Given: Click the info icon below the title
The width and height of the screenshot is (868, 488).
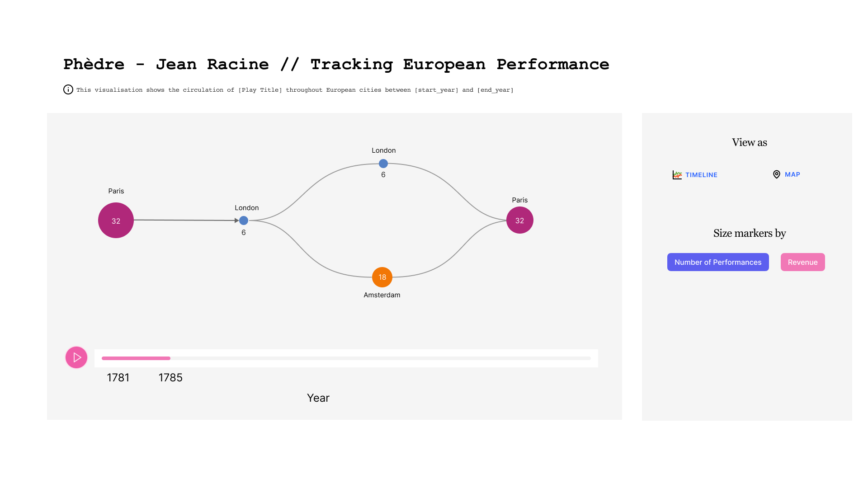Looking at the screenshot, I should (68, 89).
